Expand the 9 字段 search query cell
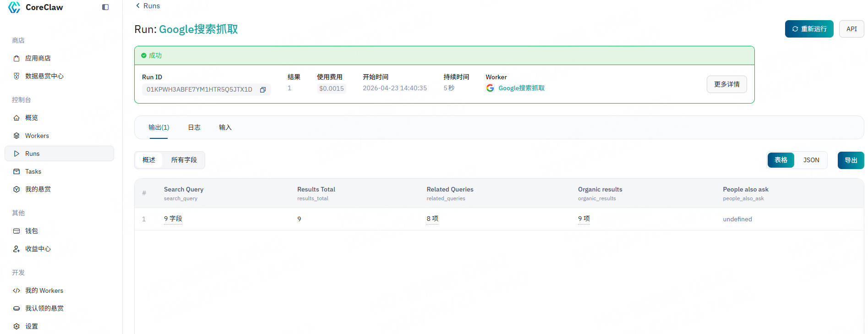868x334 pixels. [173, 219]
